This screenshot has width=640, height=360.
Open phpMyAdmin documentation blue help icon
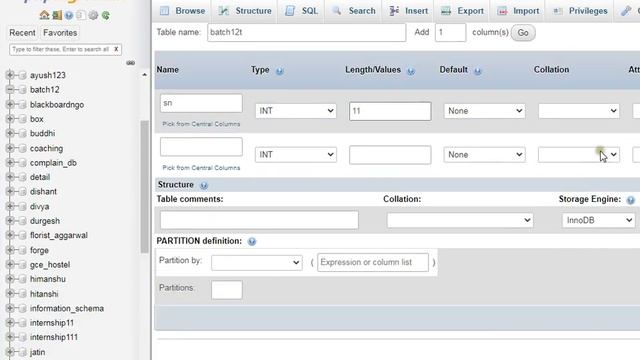point(69,16)
